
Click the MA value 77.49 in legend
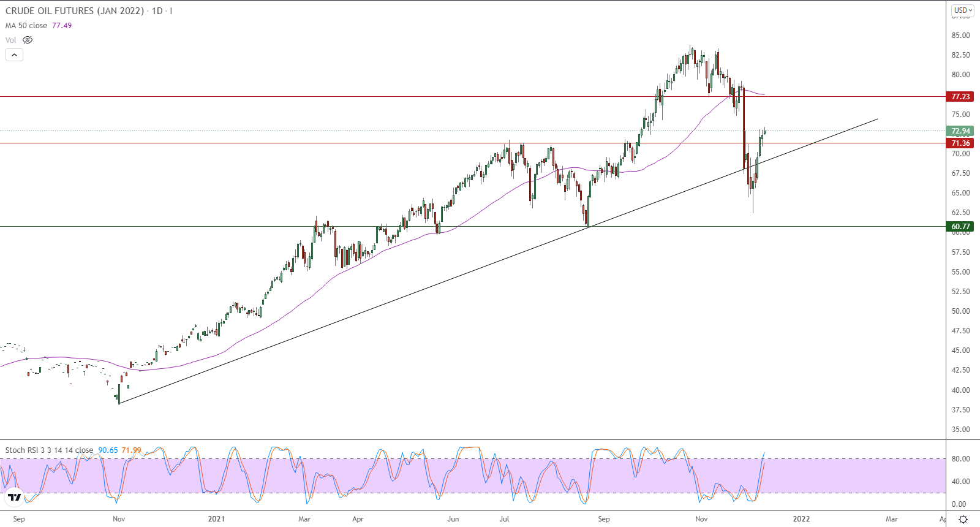pos(62,26)
